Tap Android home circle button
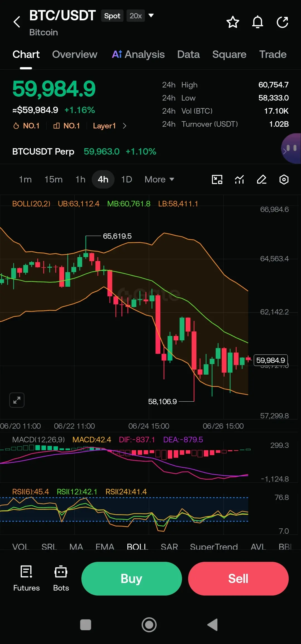The height and width of the screenshot is (644, 301). coord(149,625)
